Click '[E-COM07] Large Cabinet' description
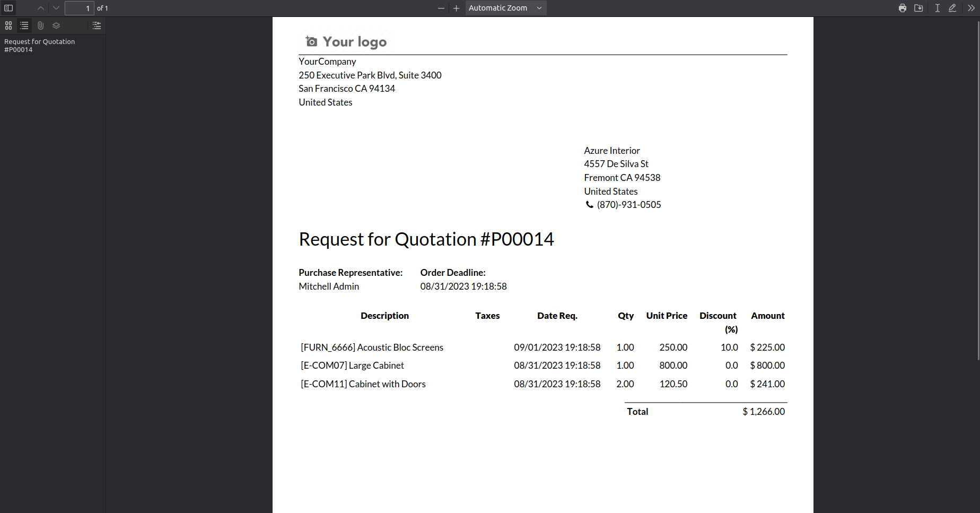 (x=352, y=366)
